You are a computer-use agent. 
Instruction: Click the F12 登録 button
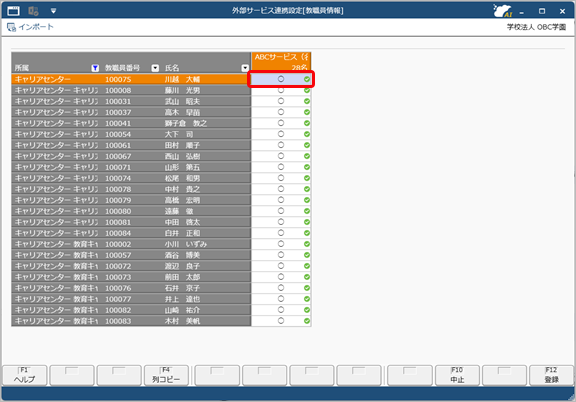pos(551,375)
